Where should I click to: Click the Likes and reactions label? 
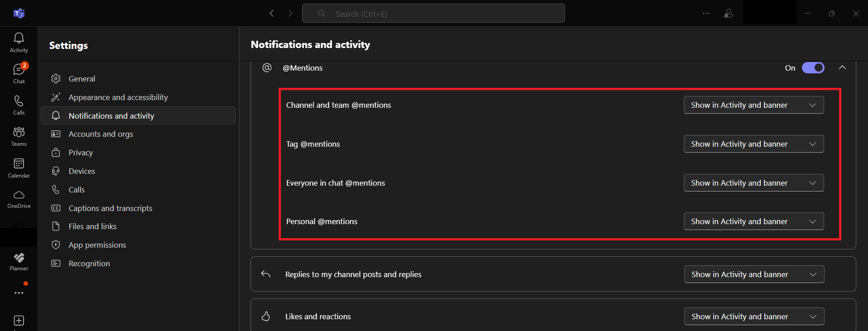point(318,316)
